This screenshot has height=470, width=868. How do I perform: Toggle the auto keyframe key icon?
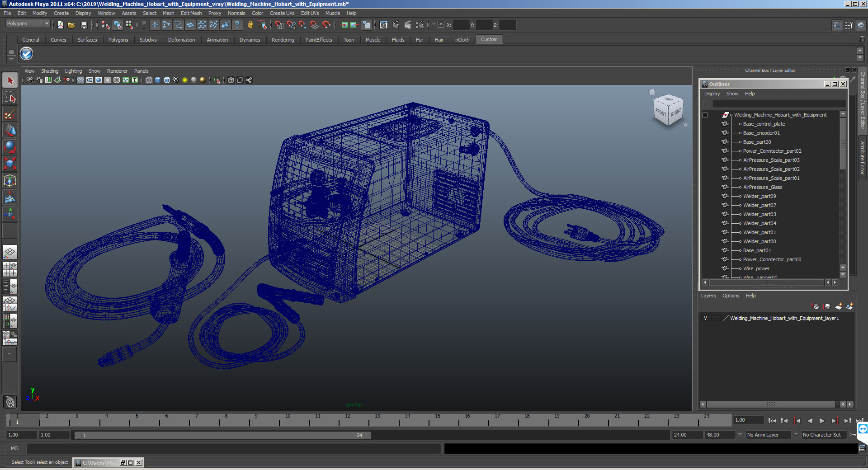(853, 435)
